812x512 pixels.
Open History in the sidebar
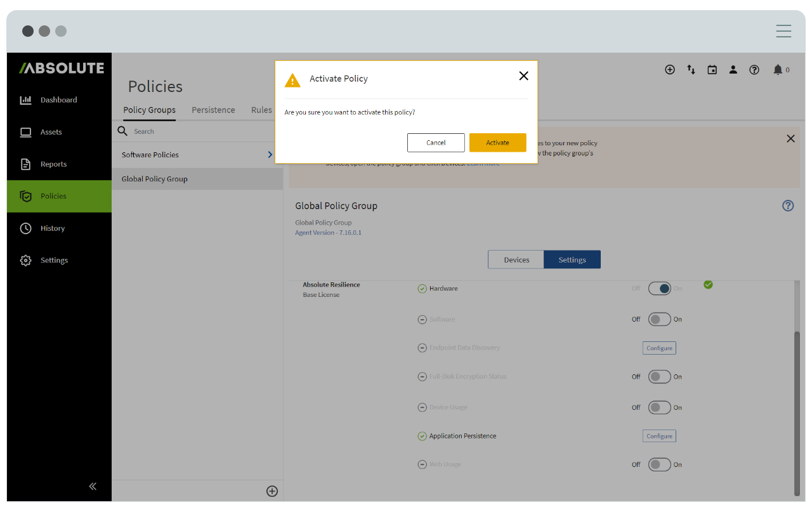[59, 228]
